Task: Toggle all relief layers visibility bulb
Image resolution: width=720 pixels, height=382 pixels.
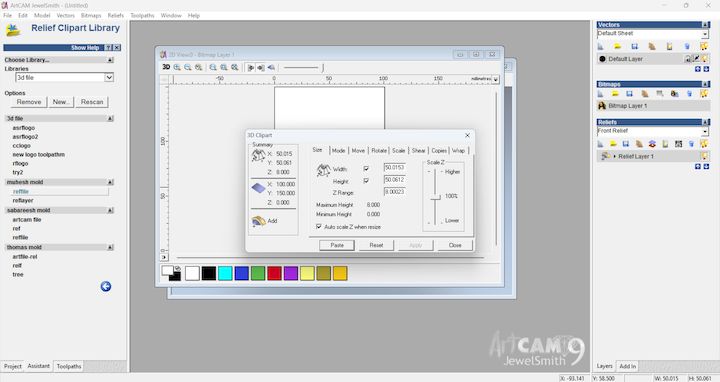Action: click(x=703, y=144)
